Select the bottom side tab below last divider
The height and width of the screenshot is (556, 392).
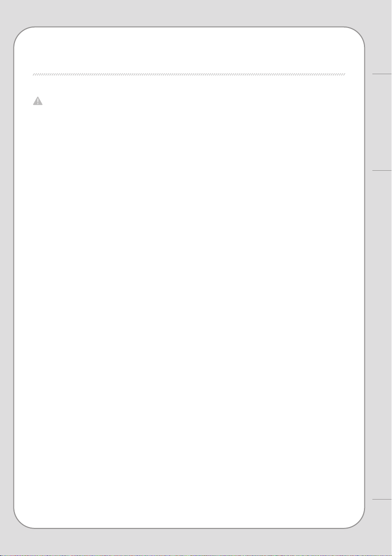pyautogui.click(x=382, y=528)
